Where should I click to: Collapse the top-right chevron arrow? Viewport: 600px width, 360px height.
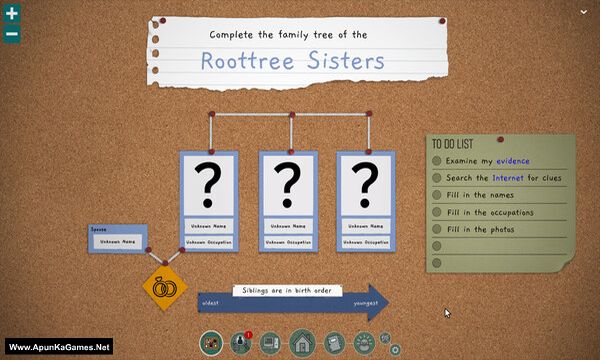click(584, 12)
